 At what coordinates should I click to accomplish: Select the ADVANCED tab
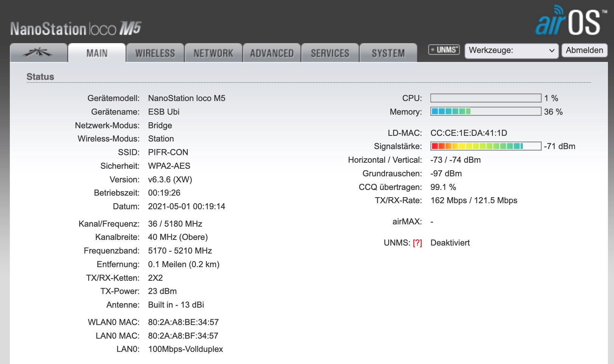point(272,53)
